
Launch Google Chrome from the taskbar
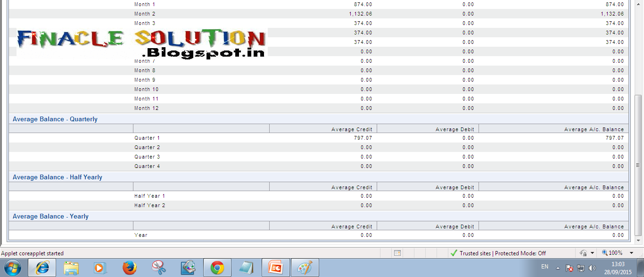click(217, 267)
